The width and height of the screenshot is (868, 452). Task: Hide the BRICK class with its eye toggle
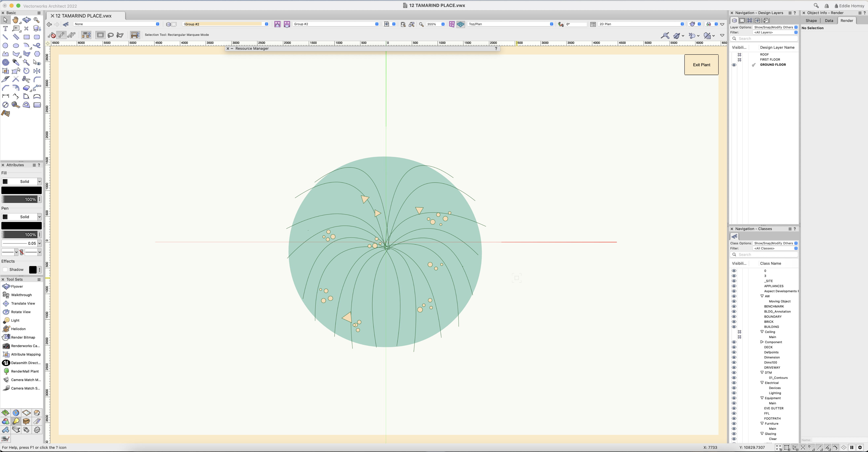pyautogui.click(x=734, y=322)
